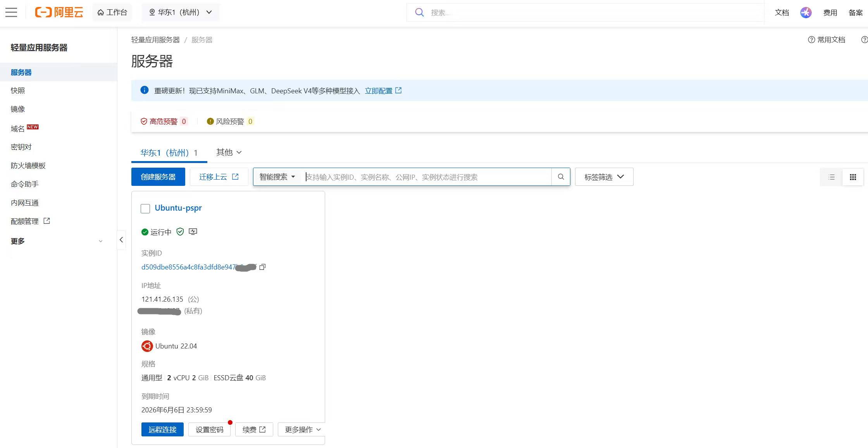Click the 续费 renew button
The width and height of the screenshot is (868, 448).
pos(254,429)
